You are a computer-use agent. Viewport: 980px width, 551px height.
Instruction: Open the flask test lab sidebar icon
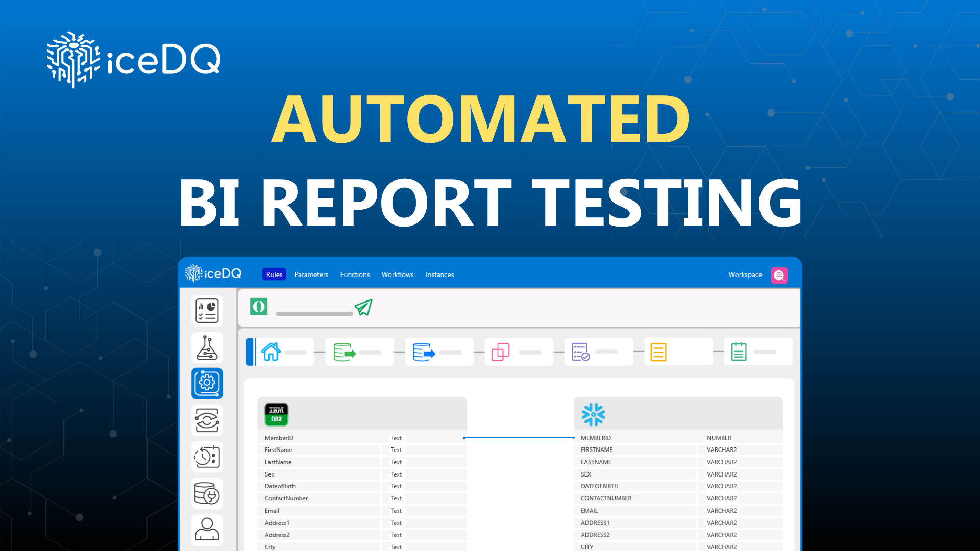point(207,347)
